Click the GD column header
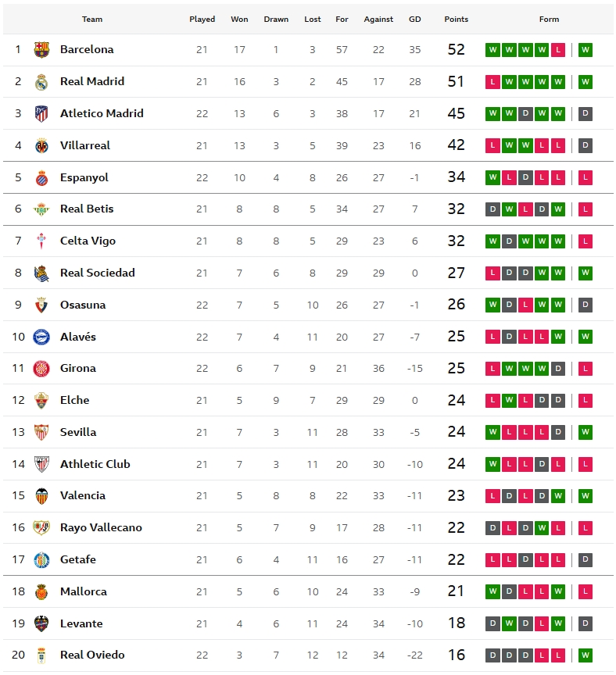This screenshot has width=616, height=675. tap(414, 20)
